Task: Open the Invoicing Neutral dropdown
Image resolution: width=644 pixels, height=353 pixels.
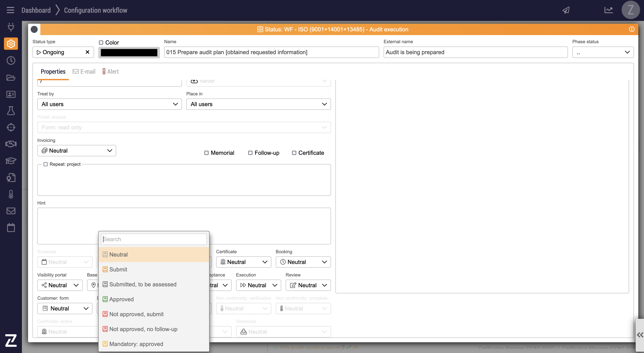Action: [x=76, y=150]
